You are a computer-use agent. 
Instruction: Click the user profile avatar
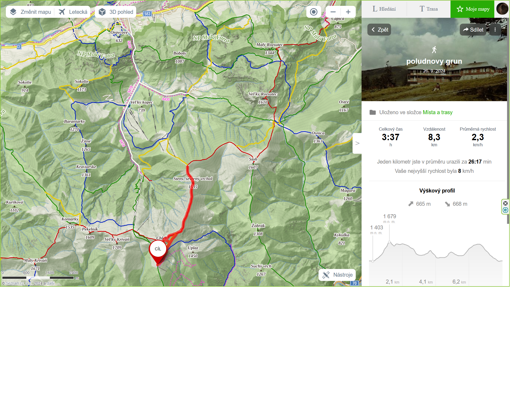(x=502, y=9)
